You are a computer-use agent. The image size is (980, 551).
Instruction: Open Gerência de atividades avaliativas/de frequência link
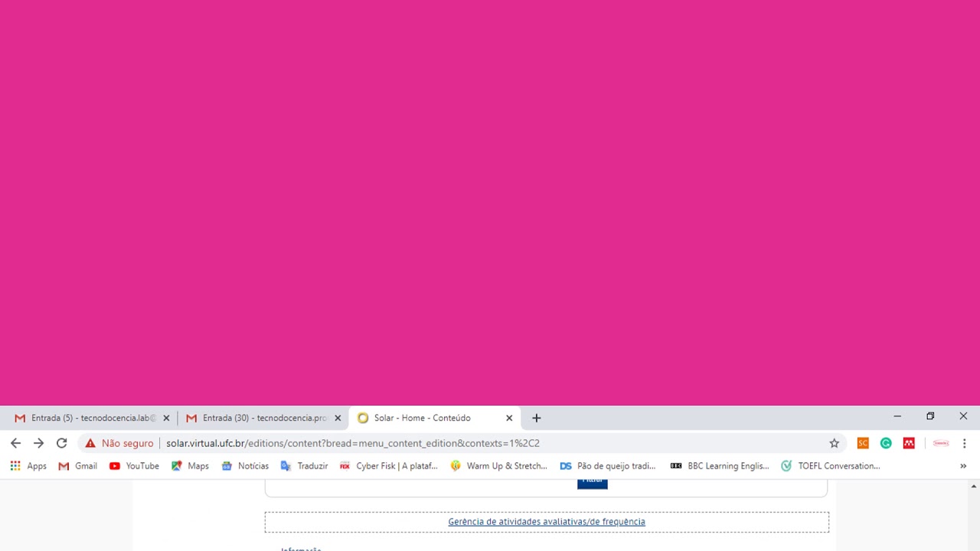tap(547, 522)
